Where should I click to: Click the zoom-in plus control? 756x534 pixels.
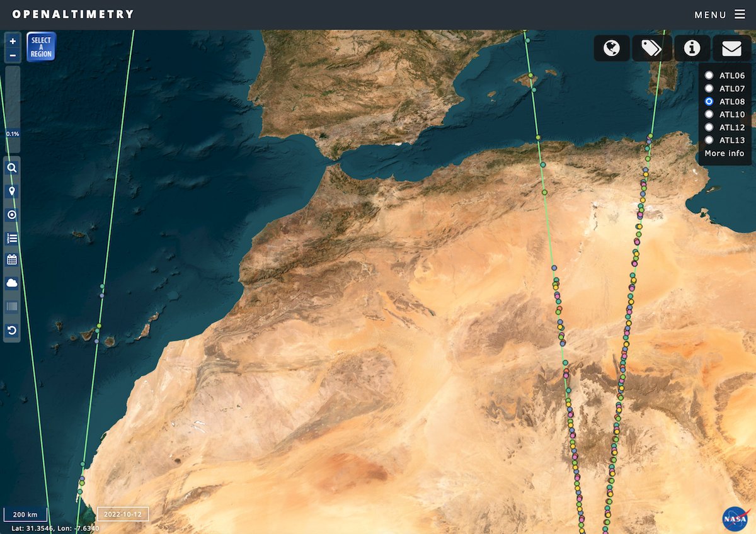pyautogui.click(x=13, y=42)
